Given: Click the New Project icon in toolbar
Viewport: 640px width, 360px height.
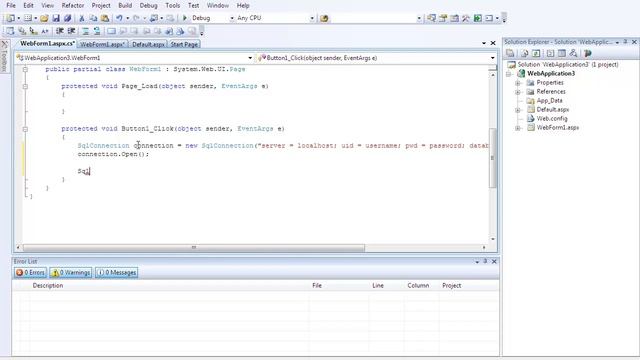Looking at the screenshot, I should click(x=11, y=18).
